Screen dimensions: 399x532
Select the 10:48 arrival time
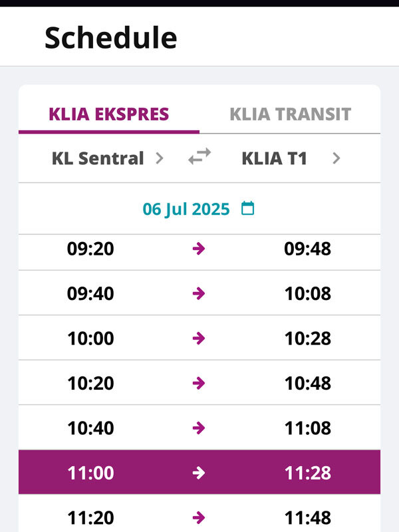308,384
